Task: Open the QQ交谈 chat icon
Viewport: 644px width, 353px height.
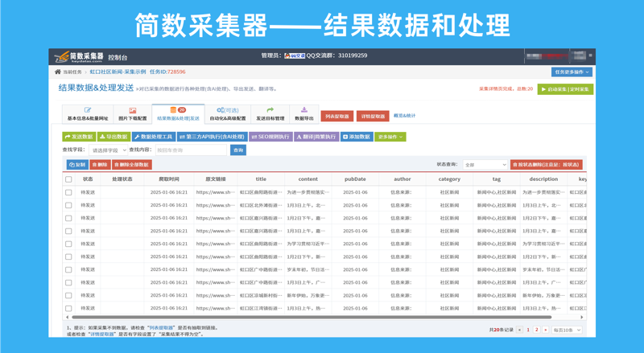Action: [295, 55]
